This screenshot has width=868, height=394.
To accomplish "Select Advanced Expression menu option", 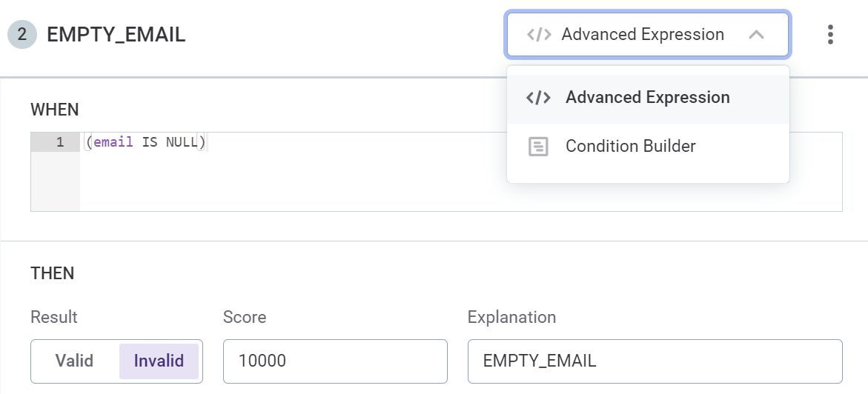I will 647,98.
